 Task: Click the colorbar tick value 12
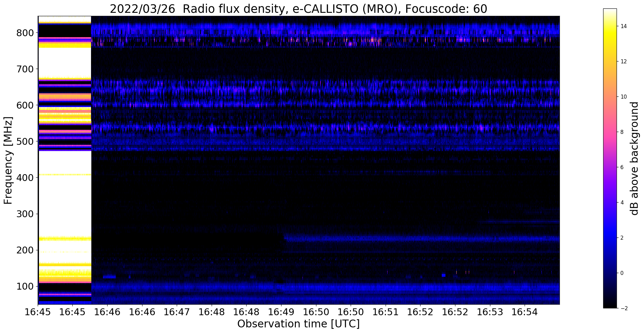[624, 61]
